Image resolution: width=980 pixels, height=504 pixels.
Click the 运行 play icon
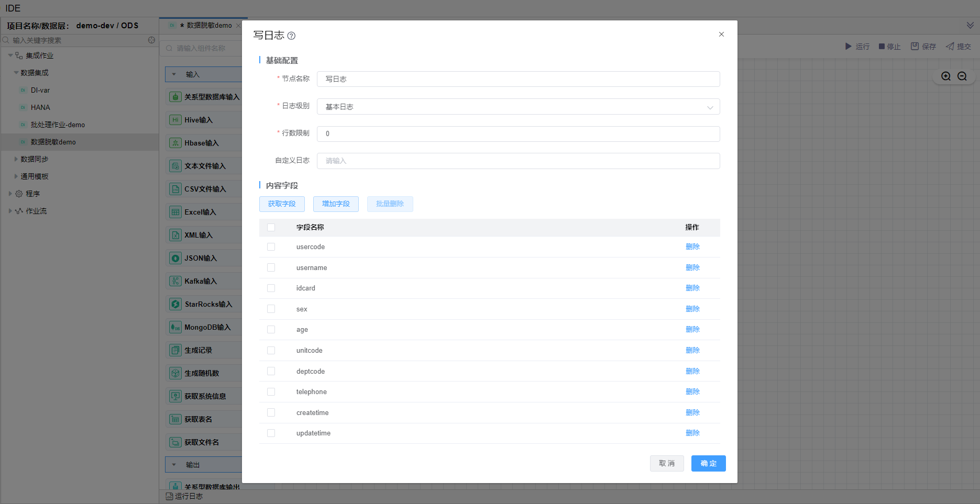[x=848, y=47]
